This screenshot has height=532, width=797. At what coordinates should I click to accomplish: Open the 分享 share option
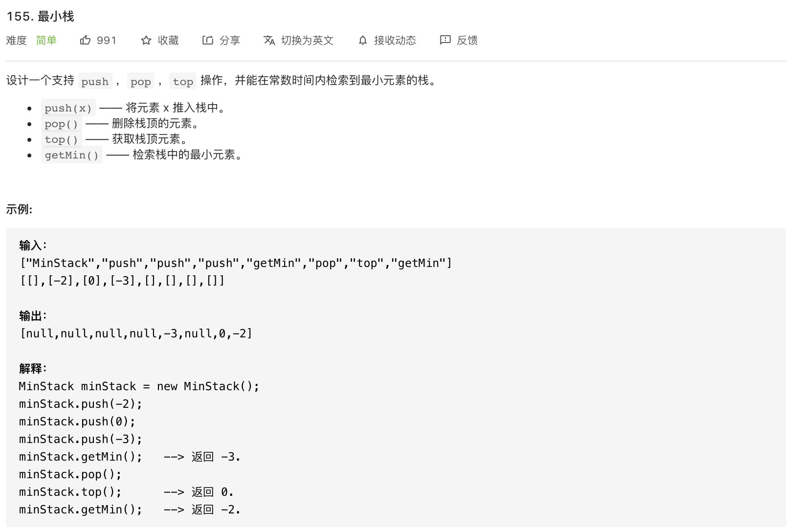click(x=230, y=40)
